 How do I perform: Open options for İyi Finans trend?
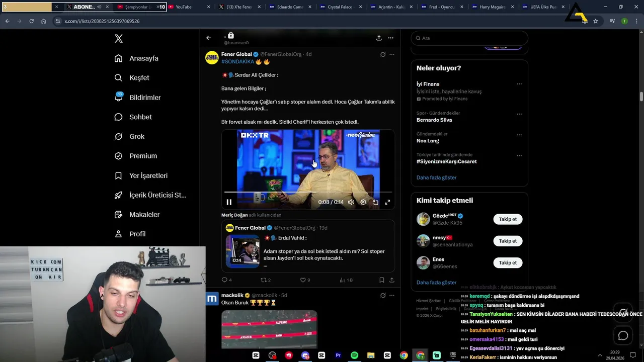pyautogui.click(x=519, y=84)
